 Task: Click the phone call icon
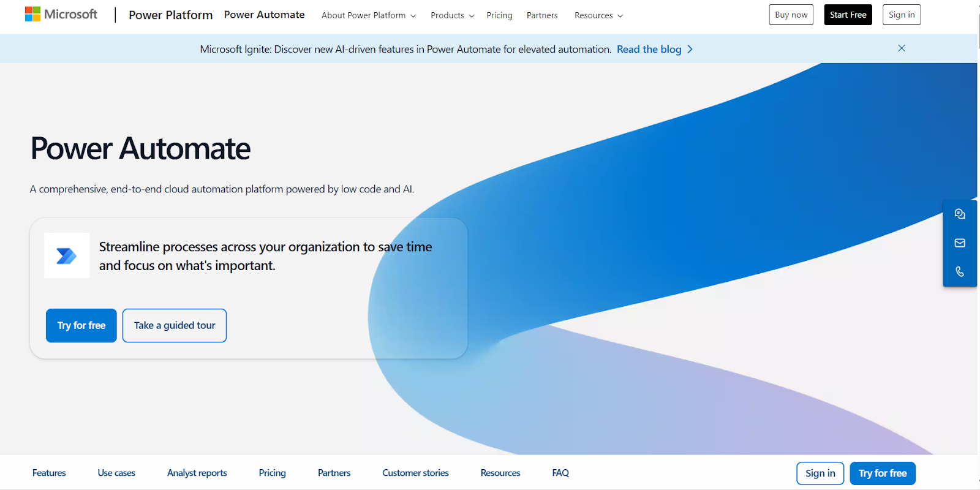coord(960,271)
